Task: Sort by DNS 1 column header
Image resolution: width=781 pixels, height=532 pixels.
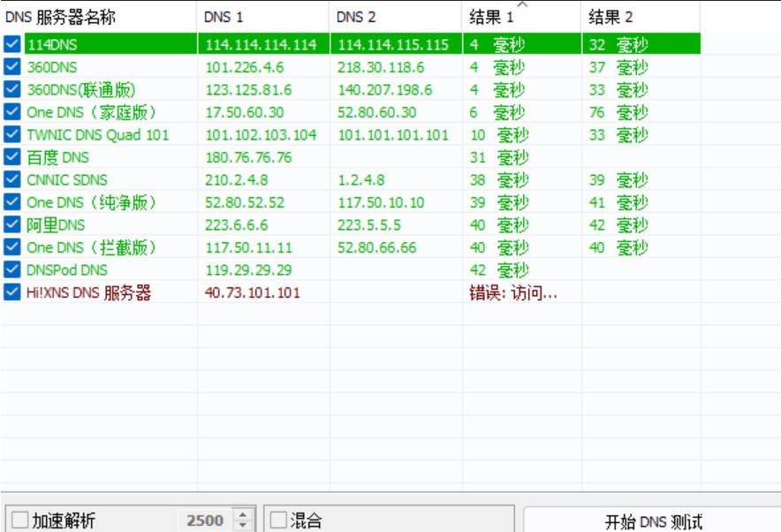Action: click(263, 17)
